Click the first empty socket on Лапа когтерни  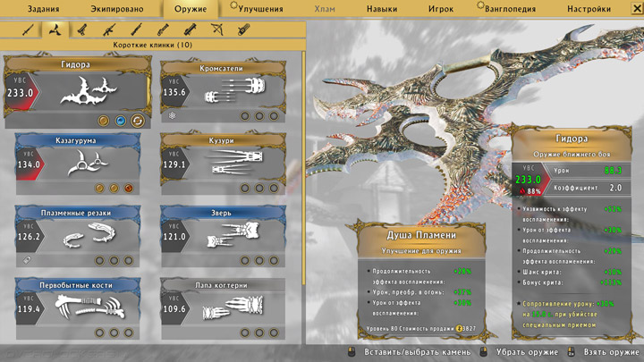pos(245,333)
